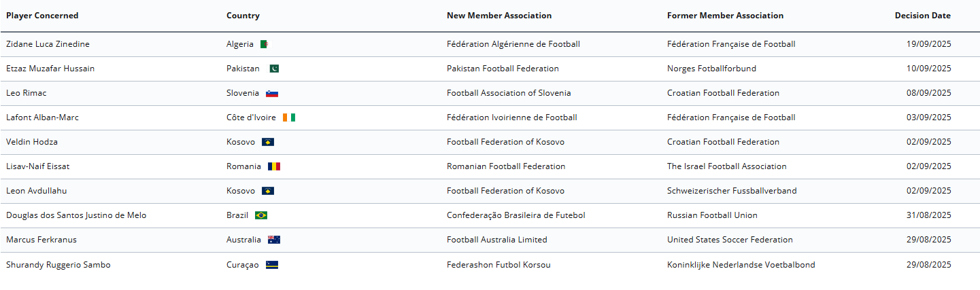Screen dimensions: 980x290
Task: Select player Douglas dos Santos Justino de Melo
Action: click(x=76, y=215)
